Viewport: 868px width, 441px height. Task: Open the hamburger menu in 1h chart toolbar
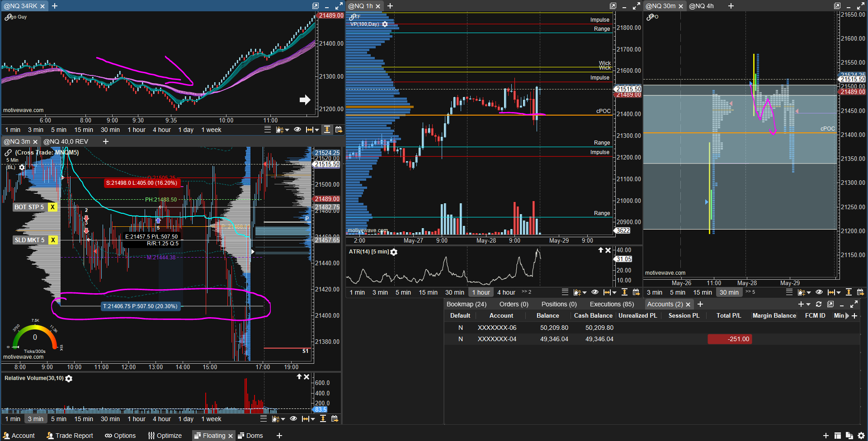565,292
